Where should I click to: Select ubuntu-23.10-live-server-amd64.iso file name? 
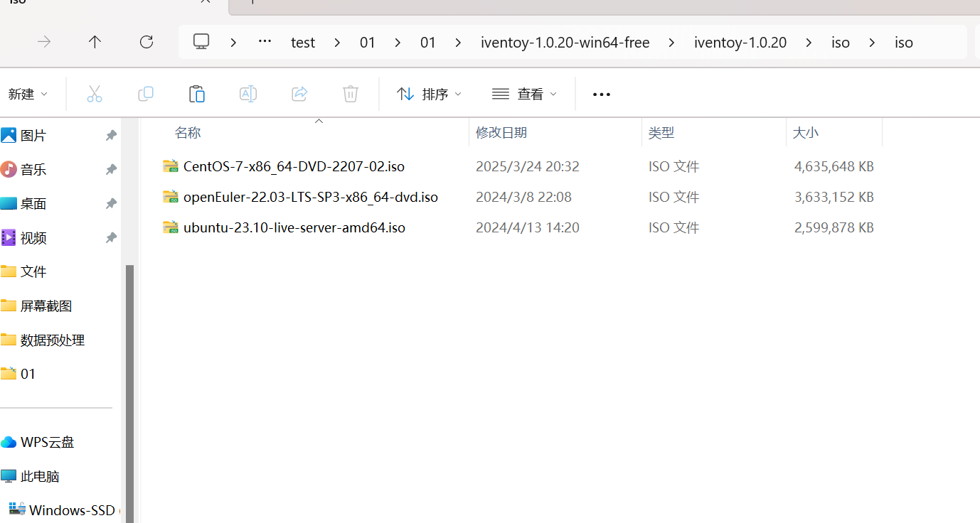tap(294, 227)
